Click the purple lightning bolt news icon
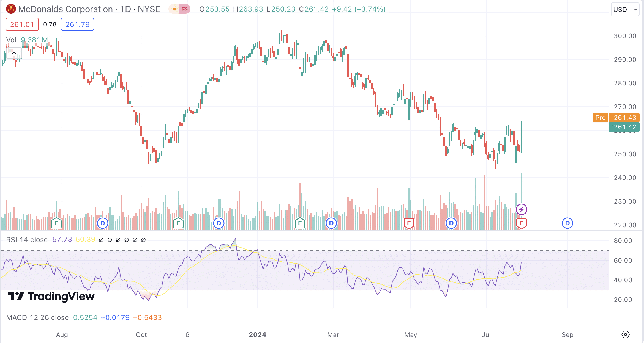The image size is (644, 343). (521, 210)
